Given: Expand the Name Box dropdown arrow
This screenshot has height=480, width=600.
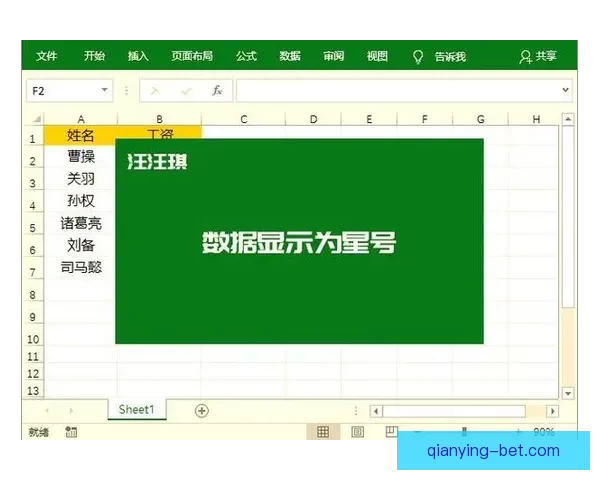Looking at the screenshot, I should tap(104, 90).
